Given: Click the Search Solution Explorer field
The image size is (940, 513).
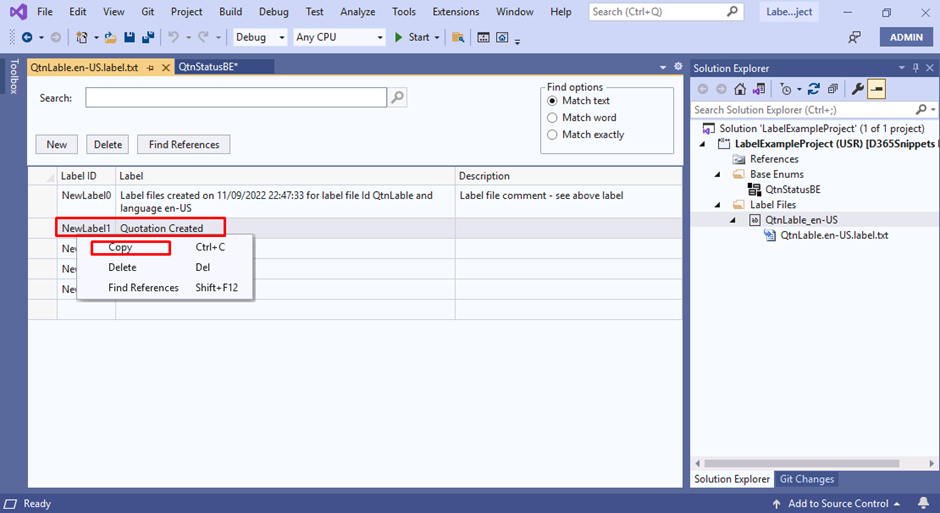Looking at the screenshot, I should pyautogui.click(x=803, y=110).
